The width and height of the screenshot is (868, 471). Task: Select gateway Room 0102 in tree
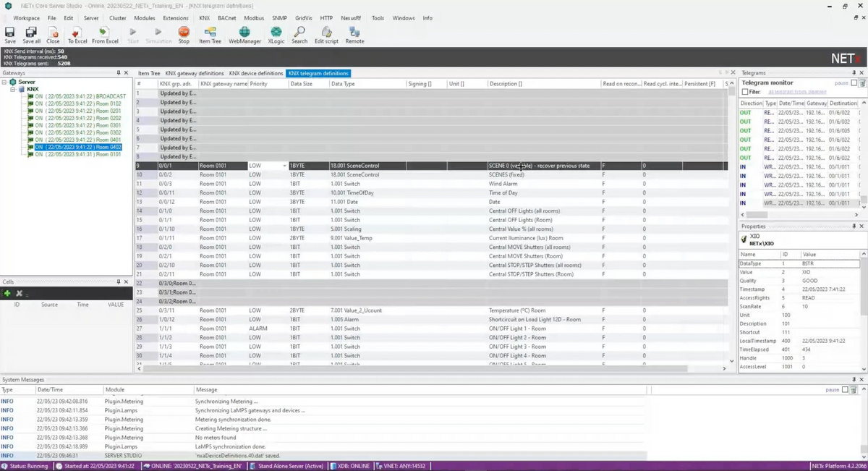click(78, 103)
